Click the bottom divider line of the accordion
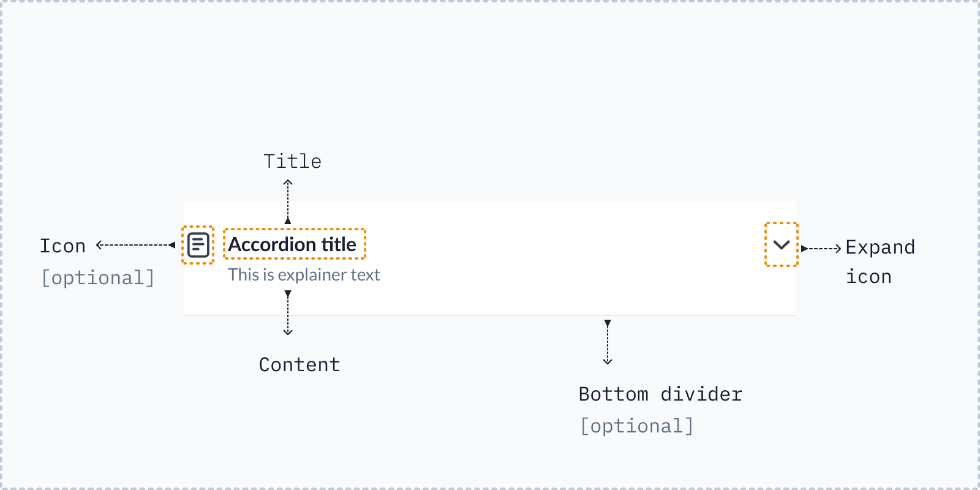The width and height of the screenshot is (980, 490). [490, 315]
